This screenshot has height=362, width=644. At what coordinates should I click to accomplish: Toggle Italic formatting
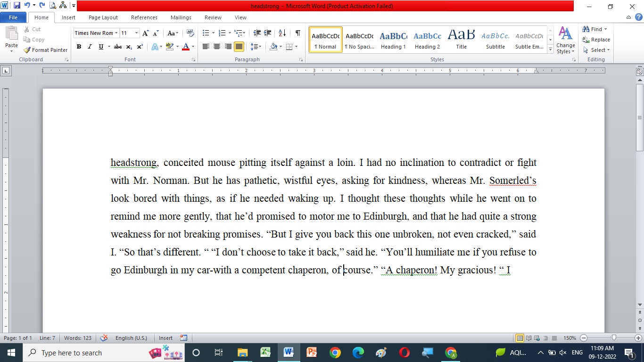pos(90,47)
